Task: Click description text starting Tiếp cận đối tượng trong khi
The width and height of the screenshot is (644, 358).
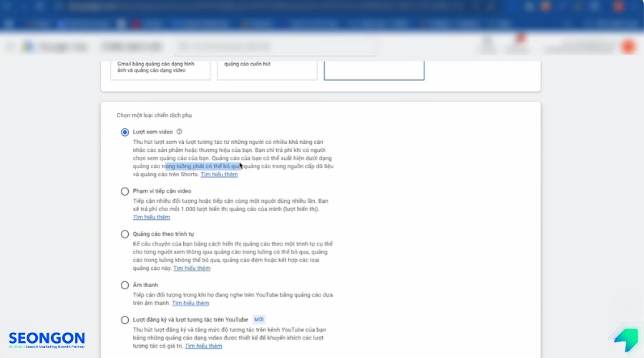Action: tap(233, 299)
